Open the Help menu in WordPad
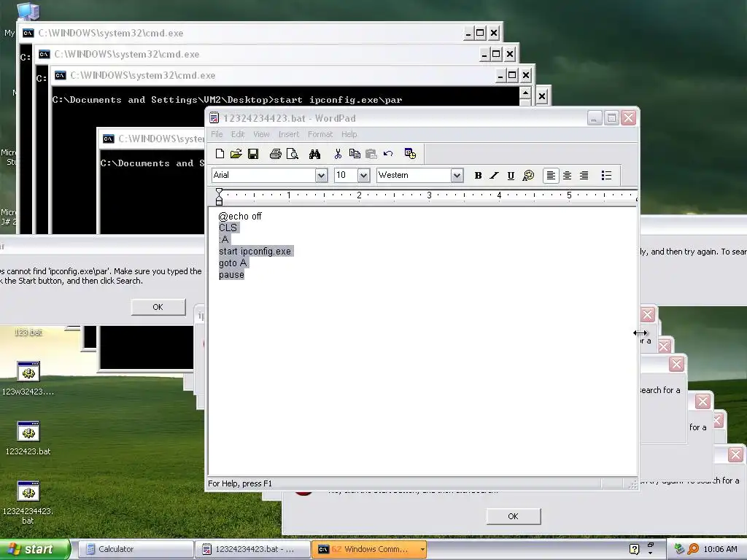 [349, 134]
